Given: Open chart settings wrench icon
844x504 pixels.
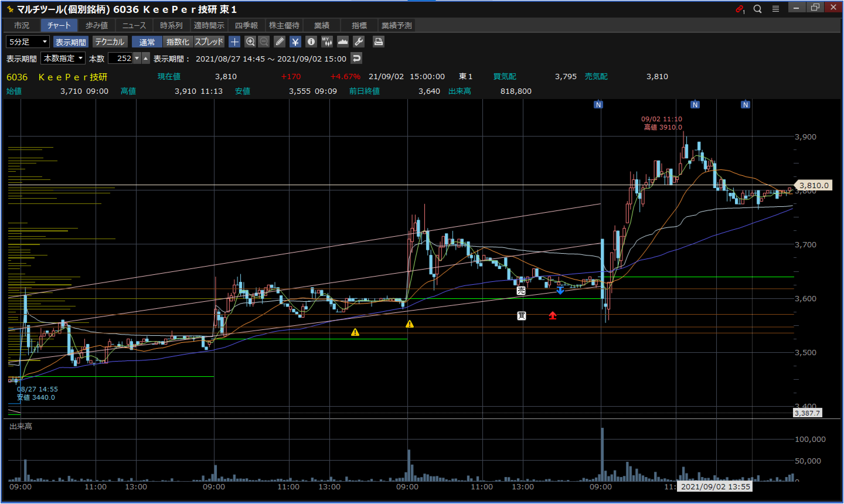Looking at the screenshot, I should [359, 42].
